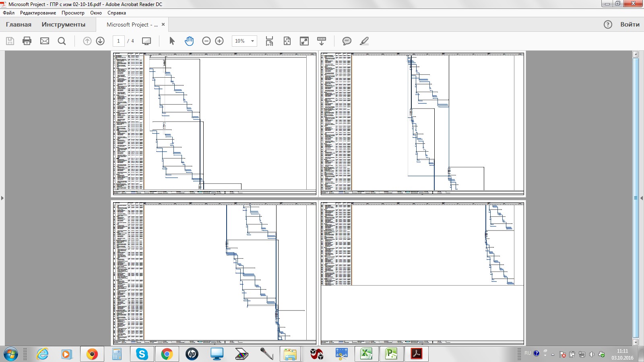The width and height of the screenshot is (644, 362).
Task: Open Google Chrome from taskbar
Action: pos(167,354)
